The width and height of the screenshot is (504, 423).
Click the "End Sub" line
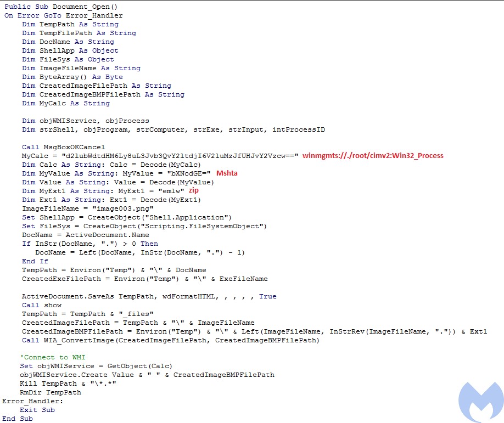click(x=18, y=419)
